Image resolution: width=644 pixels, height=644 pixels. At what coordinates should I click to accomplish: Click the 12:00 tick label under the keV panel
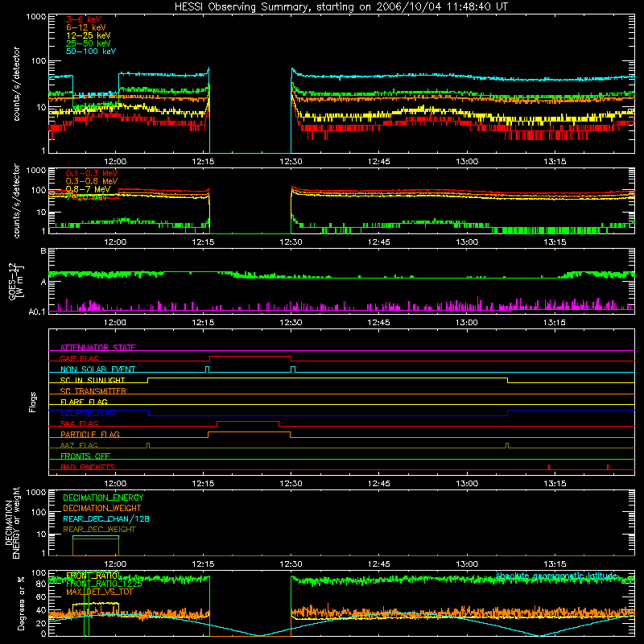115,162
